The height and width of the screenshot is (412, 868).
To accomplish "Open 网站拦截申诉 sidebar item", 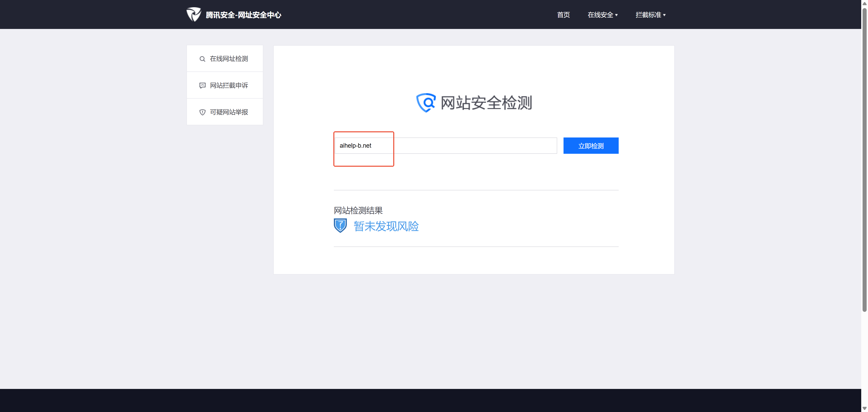I will tap(229, 85).
